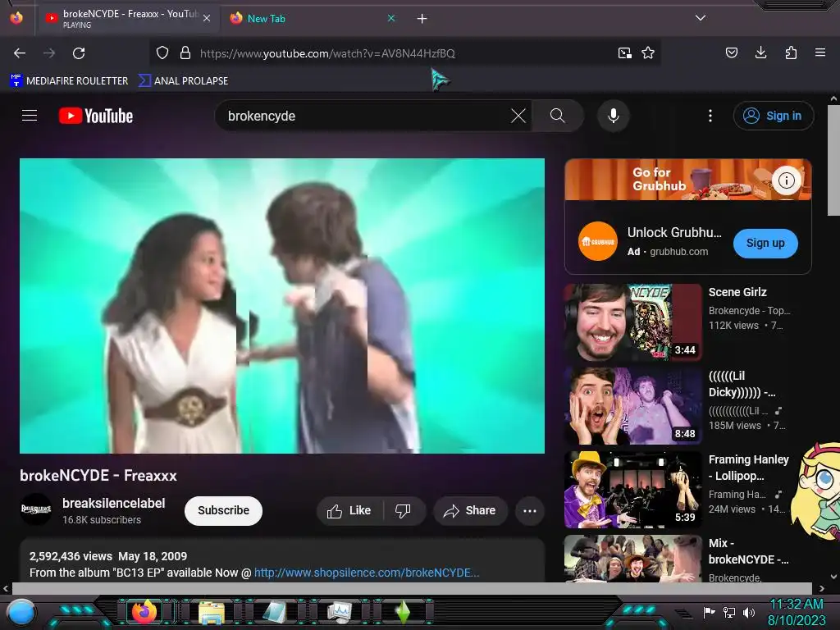Open Mix - brokeNCYDE playlist thumbnail
This screenshot has width=840, height=630.
pyautogui.click(x=632, y=558)
